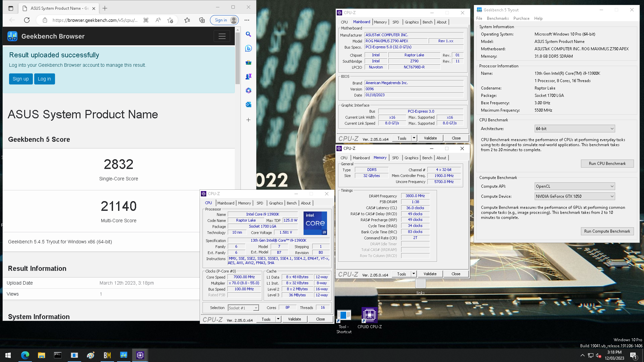Select the Mainboard tab in CPU window
Image resolution: width=644 pixels, height=362 pixels.
[226, 203]
